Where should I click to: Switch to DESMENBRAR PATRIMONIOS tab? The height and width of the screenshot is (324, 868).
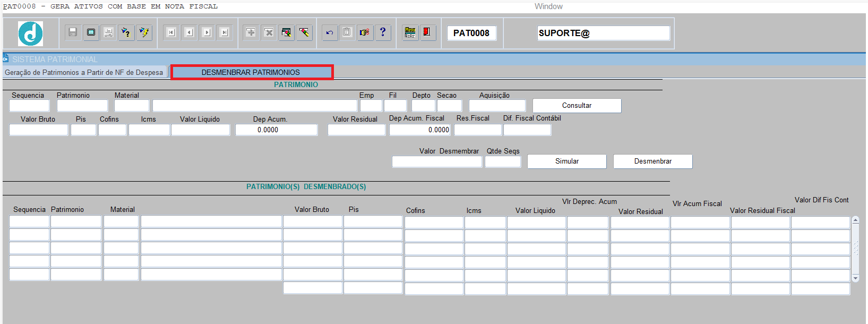pos(252,72)
